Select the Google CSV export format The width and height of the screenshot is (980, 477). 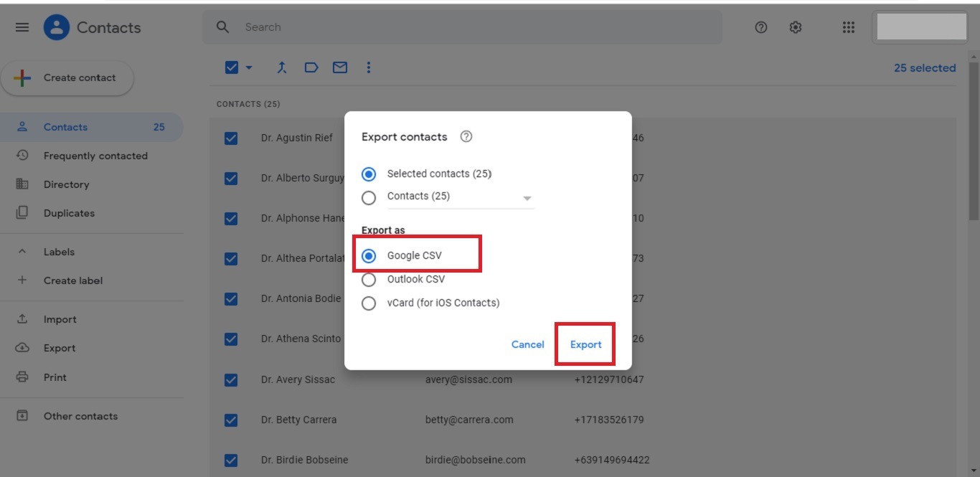[369, 256]
